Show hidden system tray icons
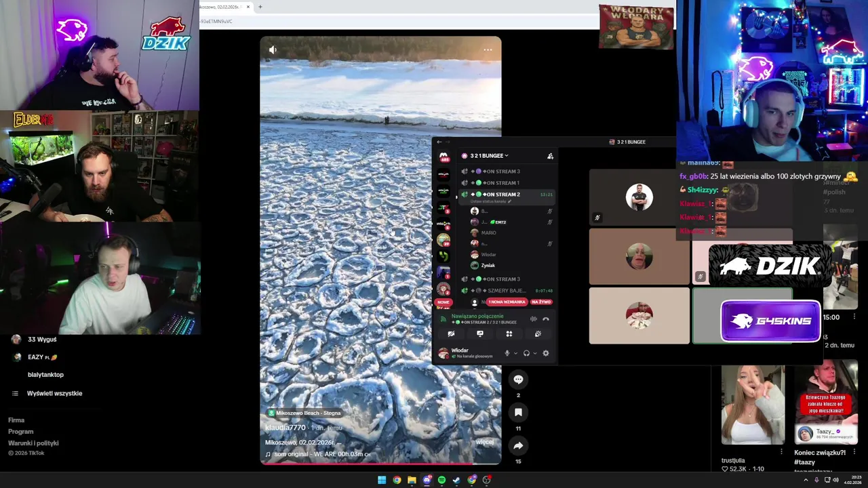The width and height of the screenshot is (868, 488). 805,480
